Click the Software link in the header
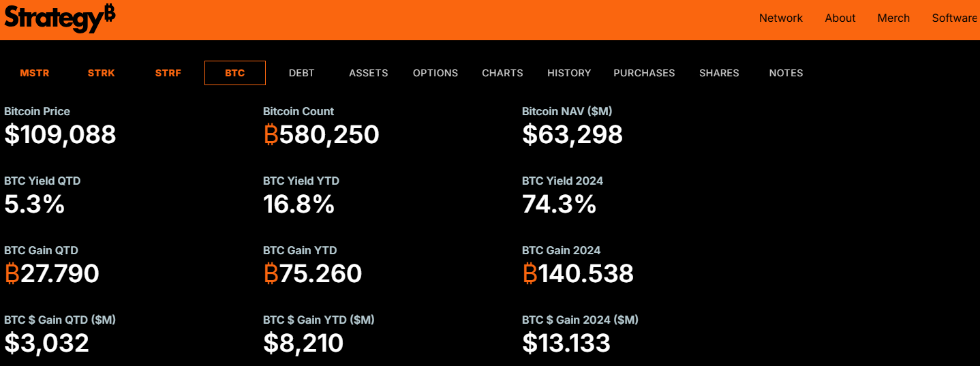Viewport: 980px width, 366px height. 954,18
